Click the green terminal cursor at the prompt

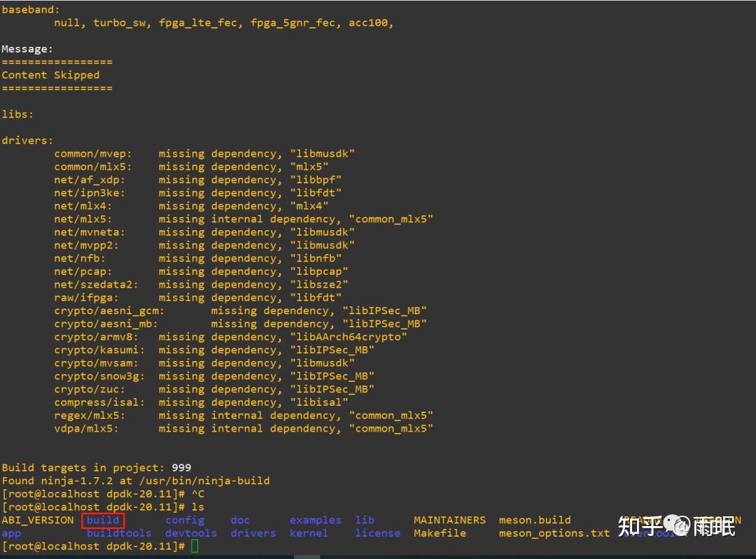point(195,546)
